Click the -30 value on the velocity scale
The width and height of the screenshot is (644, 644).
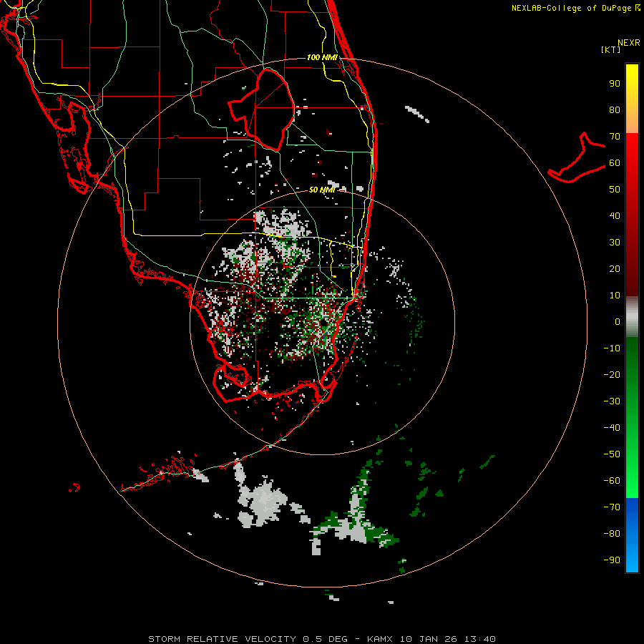[x=612, y=401]
